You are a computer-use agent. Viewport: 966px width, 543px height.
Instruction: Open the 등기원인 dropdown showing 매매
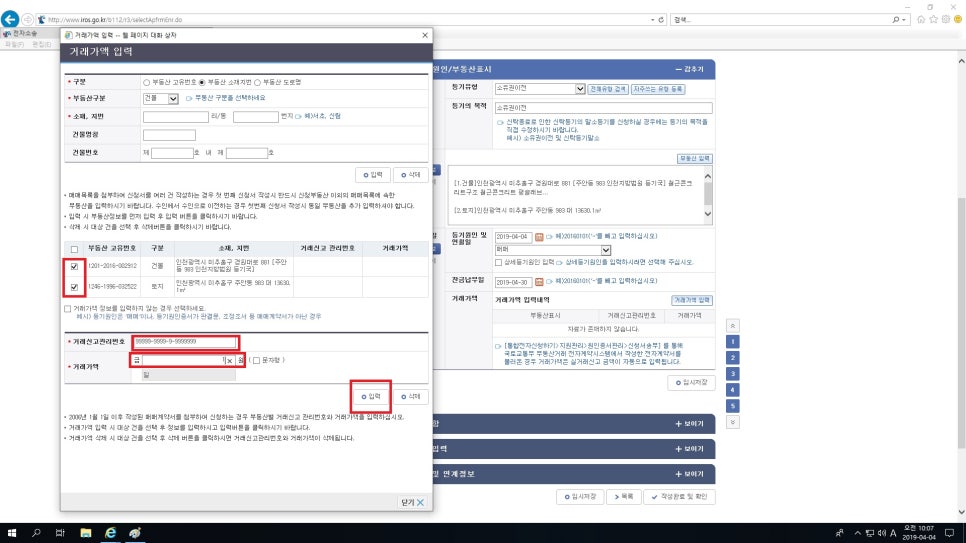pos(553,250)
